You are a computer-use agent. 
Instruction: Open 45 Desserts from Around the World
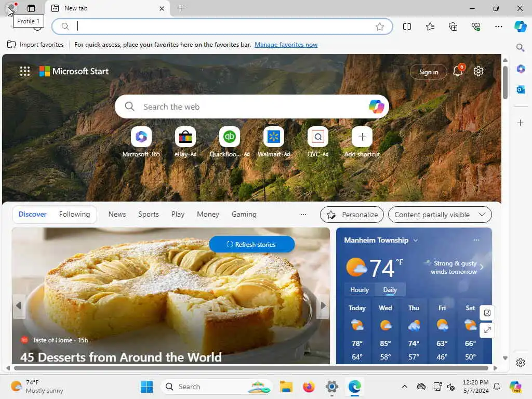121,357
